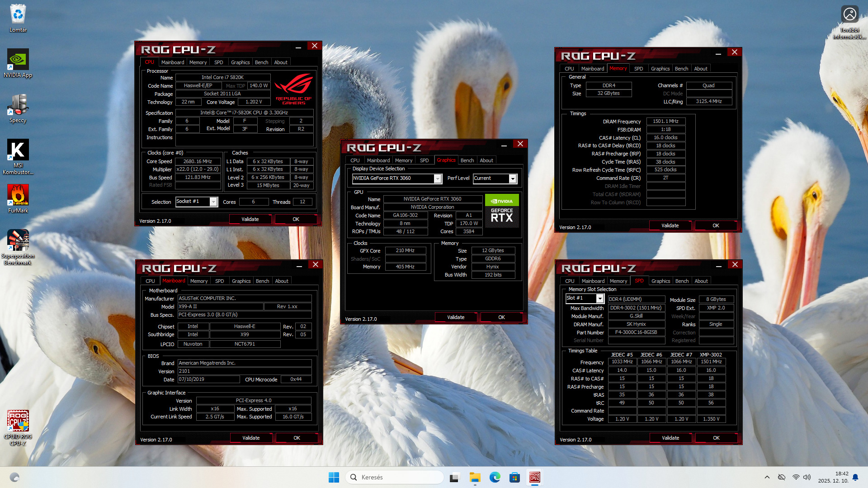Expand the Display Device Selection dropdown
Viewport: 868px width, 488px height.
tap(438, 178)
